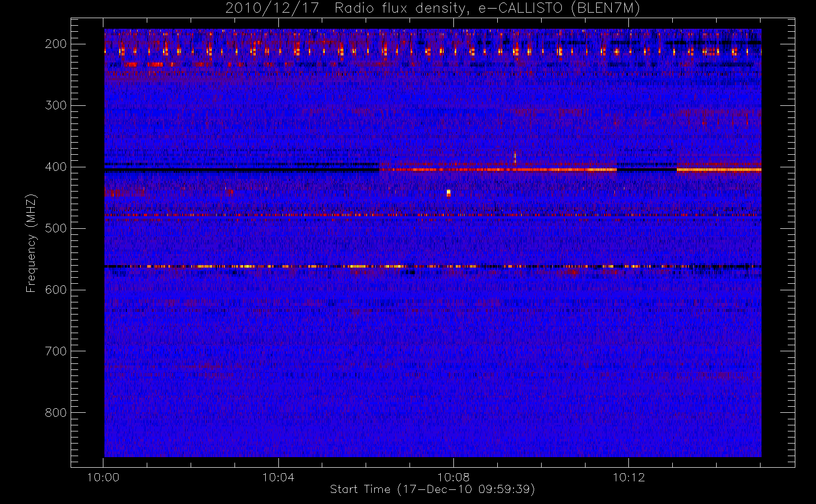The height and width of the screenshot is (504, 816).
Task: Click the bright yellow burst spot just past 10:08
Action: [448, 193]
